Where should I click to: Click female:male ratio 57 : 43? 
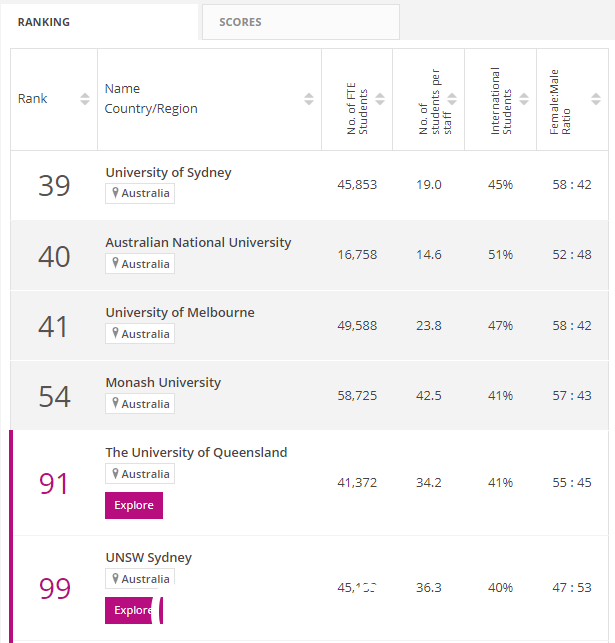(572, 396)
